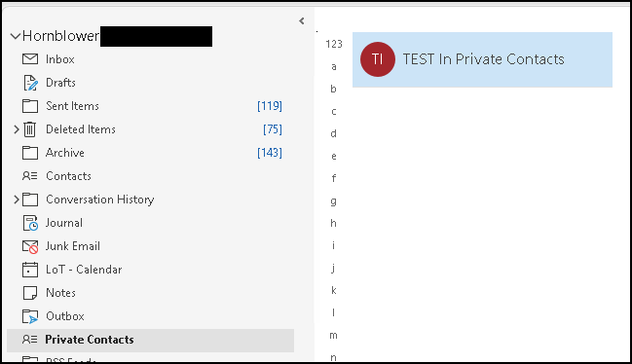Click the TI contact avatar circle

point(377,59)
